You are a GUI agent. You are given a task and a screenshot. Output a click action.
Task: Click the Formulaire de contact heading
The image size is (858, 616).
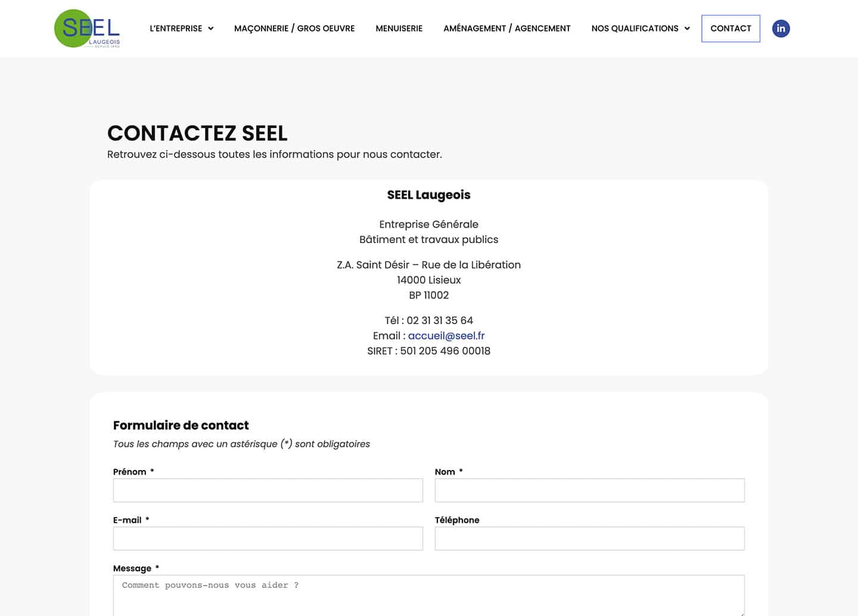tap(181, 425)
